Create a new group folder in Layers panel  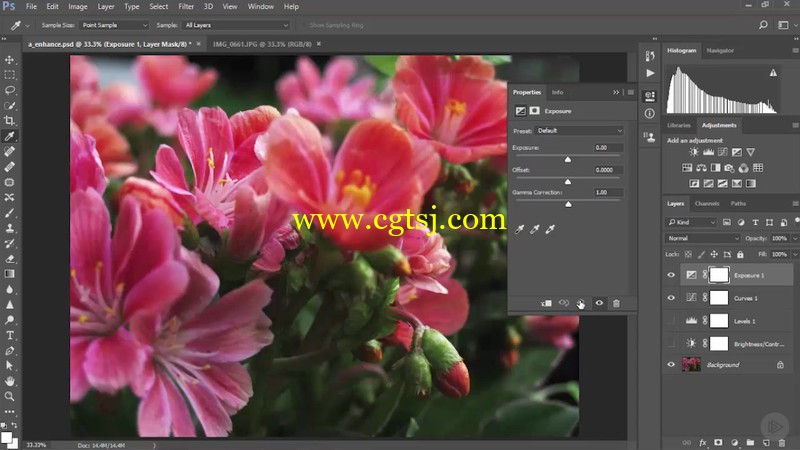point(750,442)
